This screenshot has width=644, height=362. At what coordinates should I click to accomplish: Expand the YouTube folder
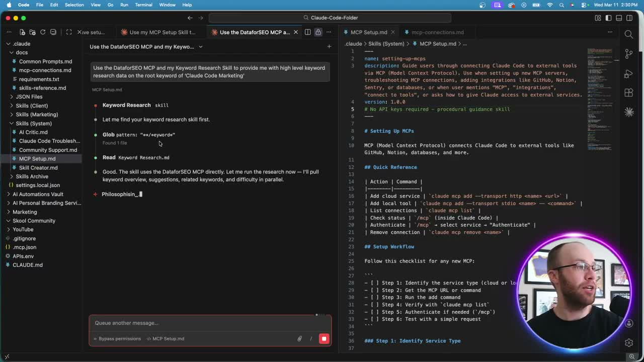(23, 229)
